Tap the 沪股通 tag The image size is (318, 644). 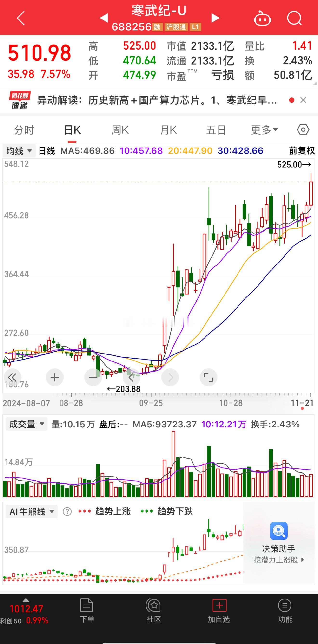176,27
